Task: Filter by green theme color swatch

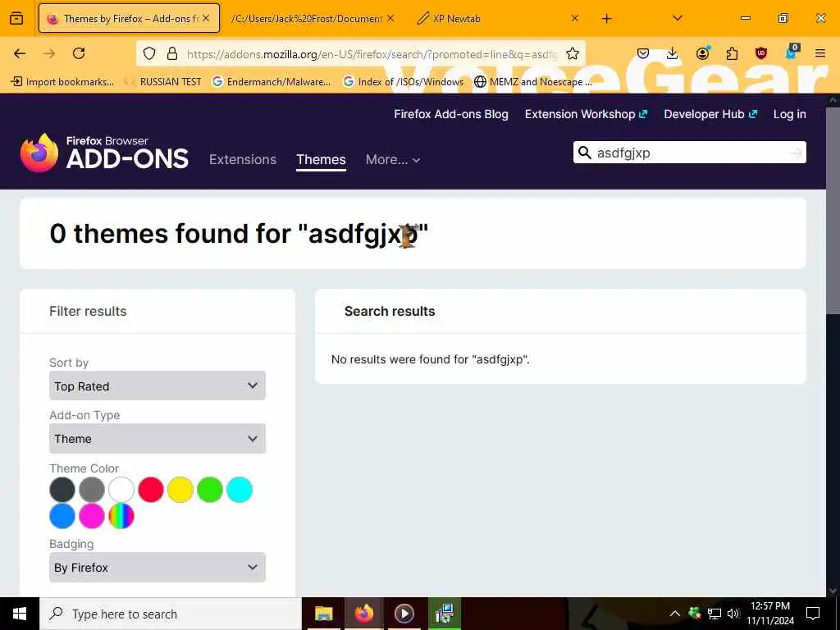Action: tap(209, 490)
